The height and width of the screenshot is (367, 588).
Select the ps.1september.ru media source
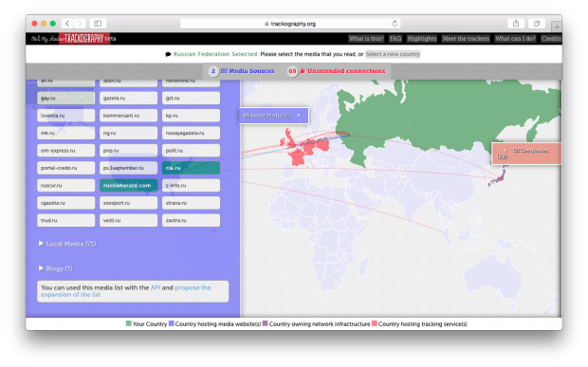(128, 168)
